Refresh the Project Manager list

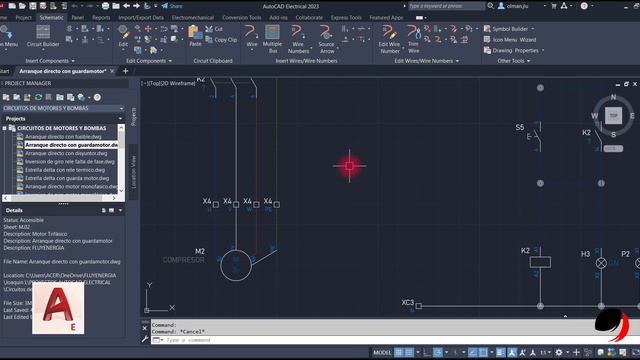point(38,97)
